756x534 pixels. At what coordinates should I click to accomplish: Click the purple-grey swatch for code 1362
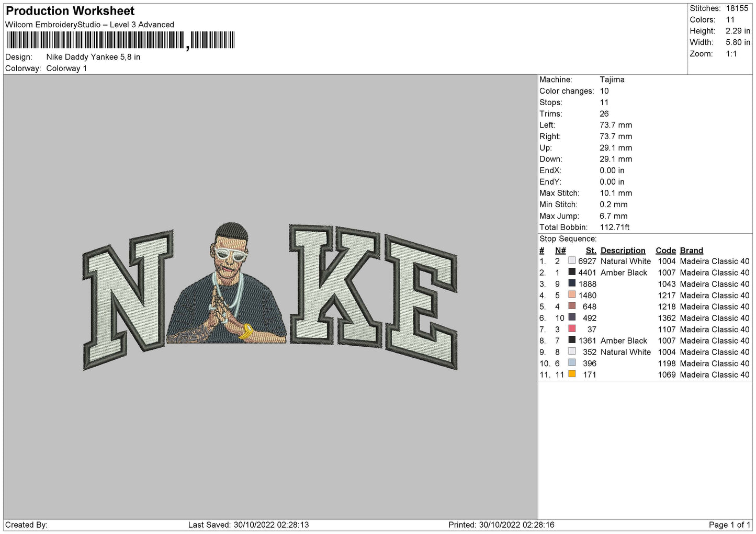tap(572, 317)
